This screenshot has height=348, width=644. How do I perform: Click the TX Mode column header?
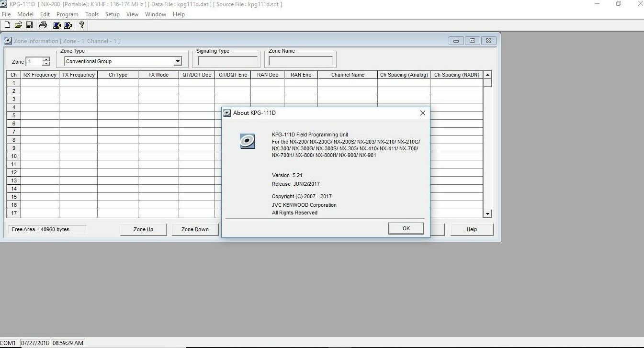click(x=158, y=75)
